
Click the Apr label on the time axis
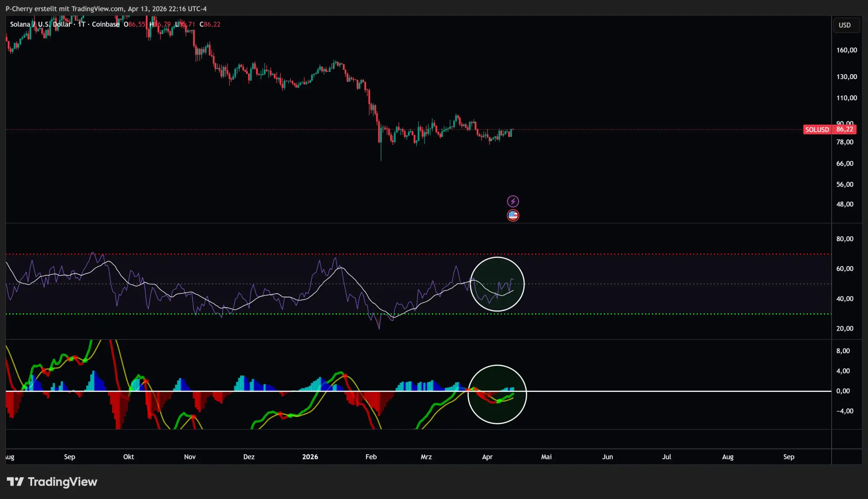coord(487,456)
